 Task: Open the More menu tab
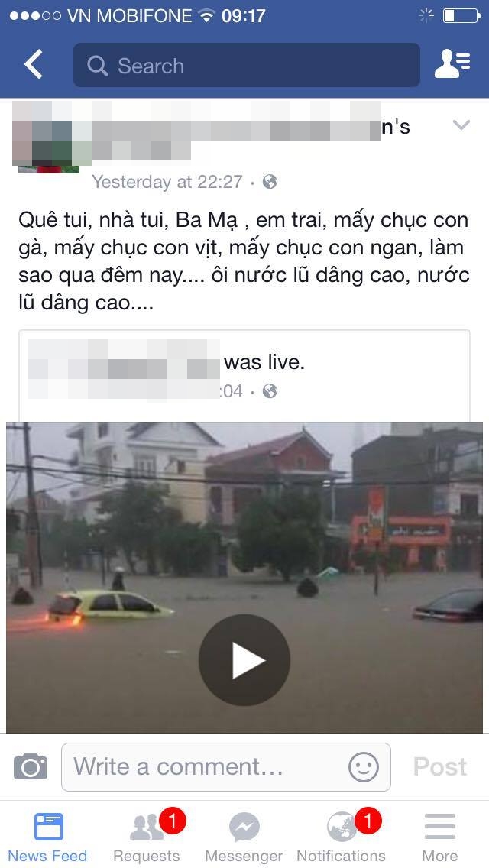tap(440, 837)
